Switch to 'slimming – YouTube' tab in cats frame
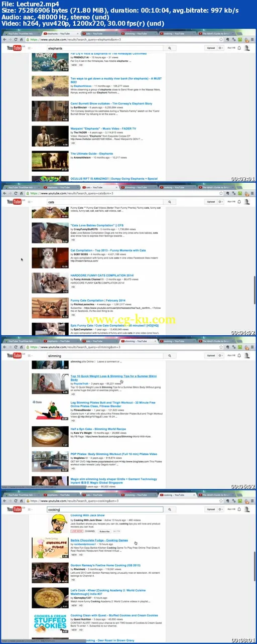257x644 pixels. (x=138, y=186)
